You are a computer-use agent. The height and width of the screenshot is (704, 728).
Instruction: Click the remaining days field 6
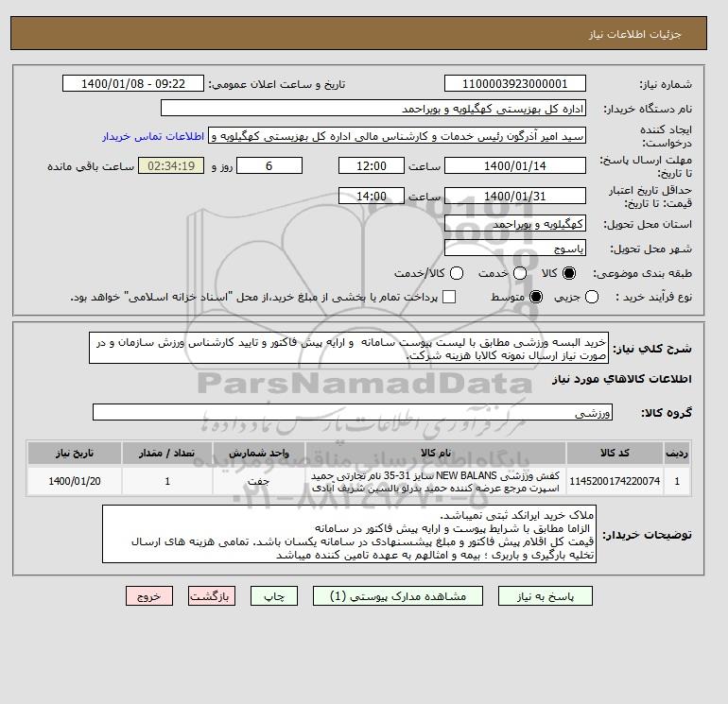pos(269,165)
